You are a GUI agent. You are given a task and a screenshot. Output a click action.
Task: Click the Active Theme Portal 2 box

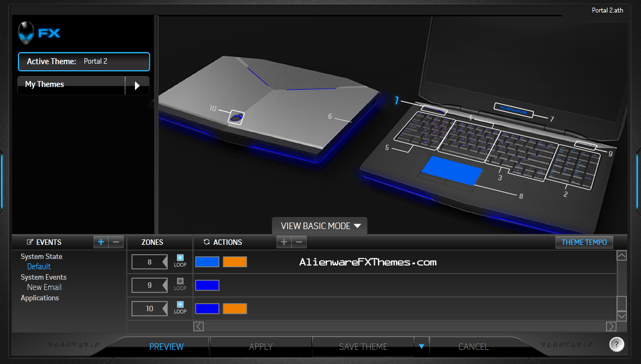click(x=84, y=61)
